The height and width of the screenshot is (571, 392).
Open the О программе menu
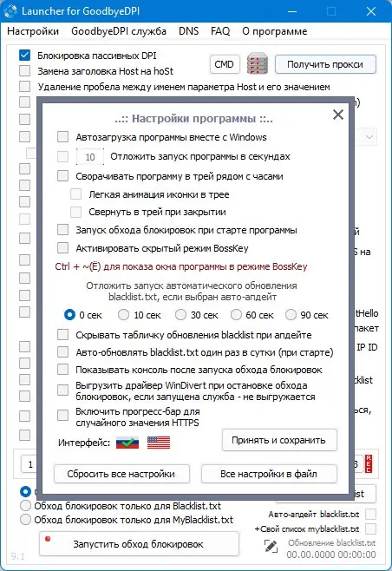tap(274, 31)
